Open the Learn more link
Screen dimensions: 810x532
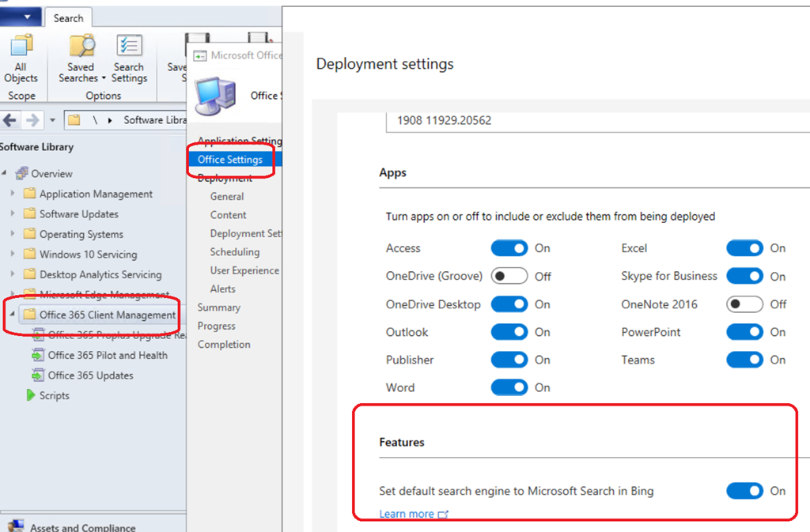(x=407, y=514)
